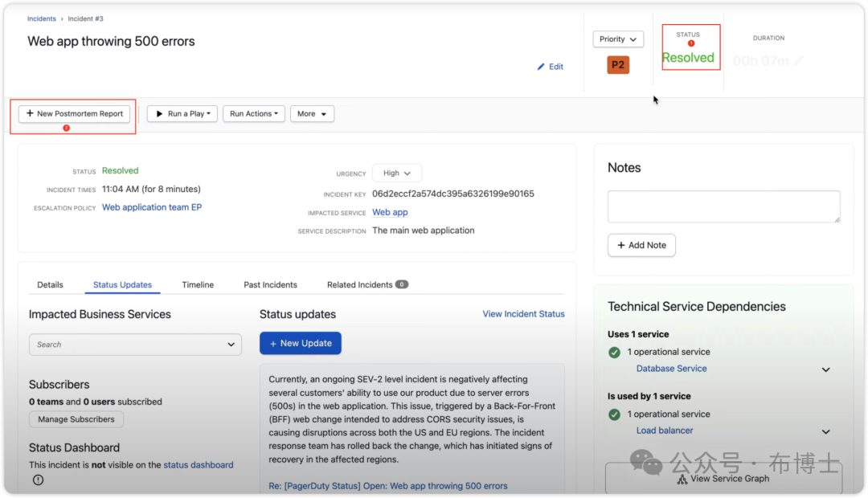Open the View Incident Status link
Image resolution: width=868 pixels, height=498 pixels.
(523, 314)
